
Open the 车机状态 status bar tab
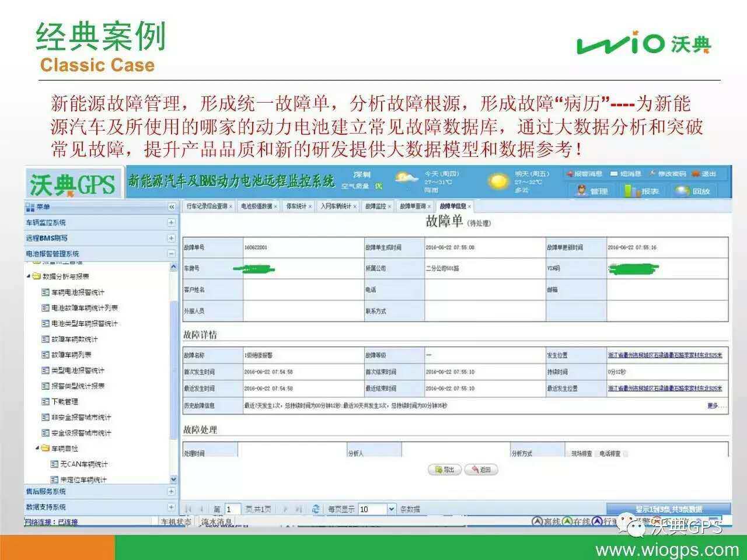(176, 522)
